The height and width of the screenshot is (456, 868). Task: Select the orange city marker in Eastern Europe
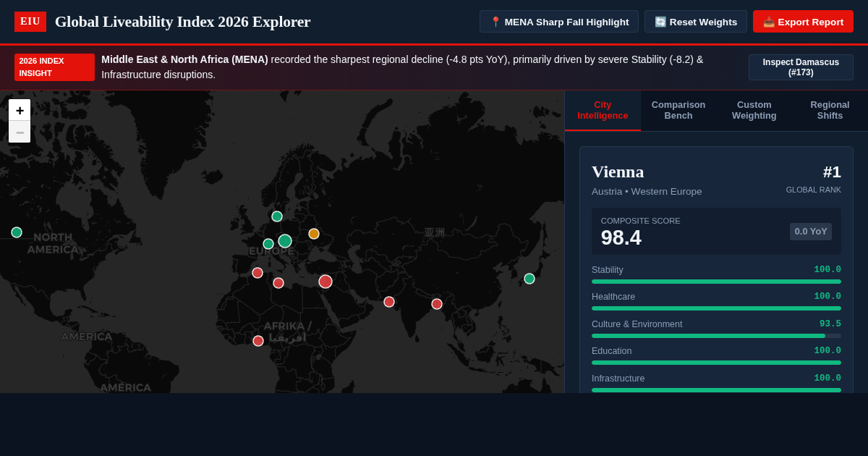tap(314, 234)
